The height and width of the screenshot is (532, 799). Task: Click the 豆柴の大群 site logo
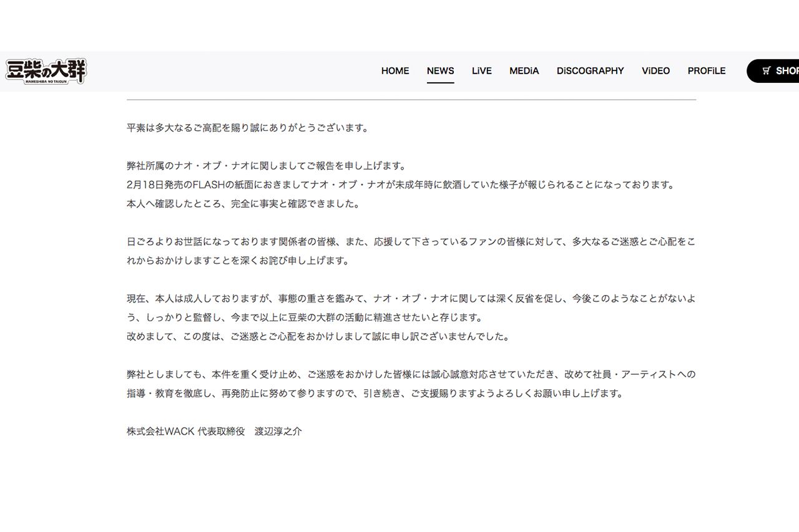(46, 71)
